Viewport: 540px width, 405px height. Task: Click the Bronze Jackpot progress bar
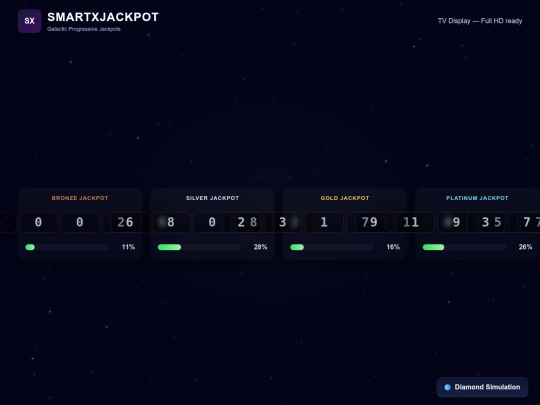coord(67,247)
